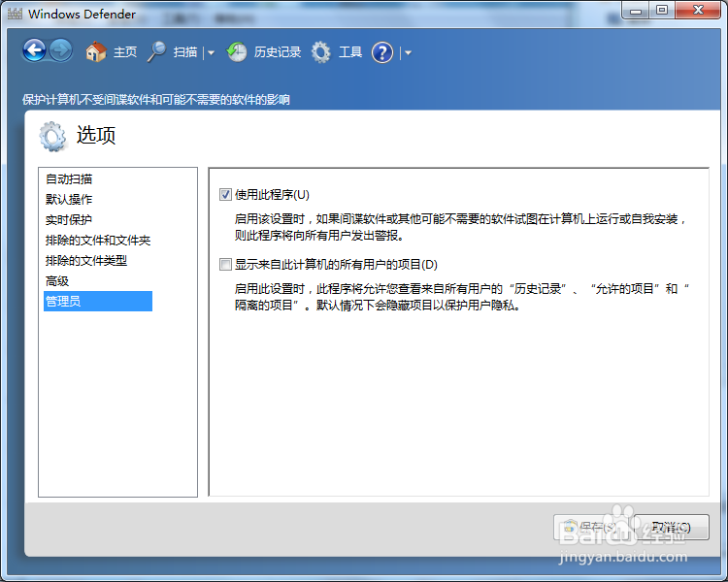
Task: Select 管理员 in options list
Action: pyautogui.click(x=98, y=302)
